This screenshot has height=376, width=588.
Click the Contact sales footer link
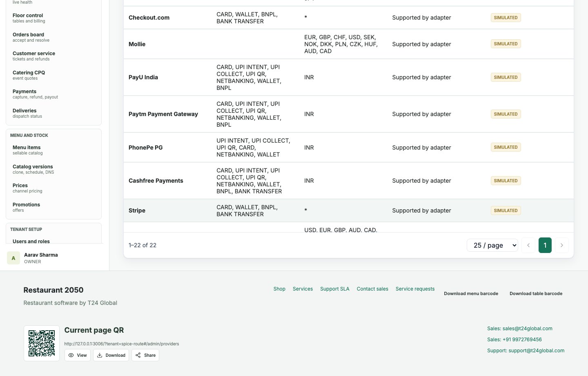372,289
